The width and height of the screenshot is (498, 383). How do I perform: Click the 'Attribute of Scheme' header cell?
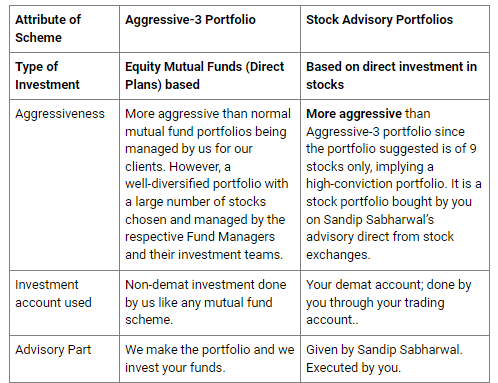click(64, 29)
